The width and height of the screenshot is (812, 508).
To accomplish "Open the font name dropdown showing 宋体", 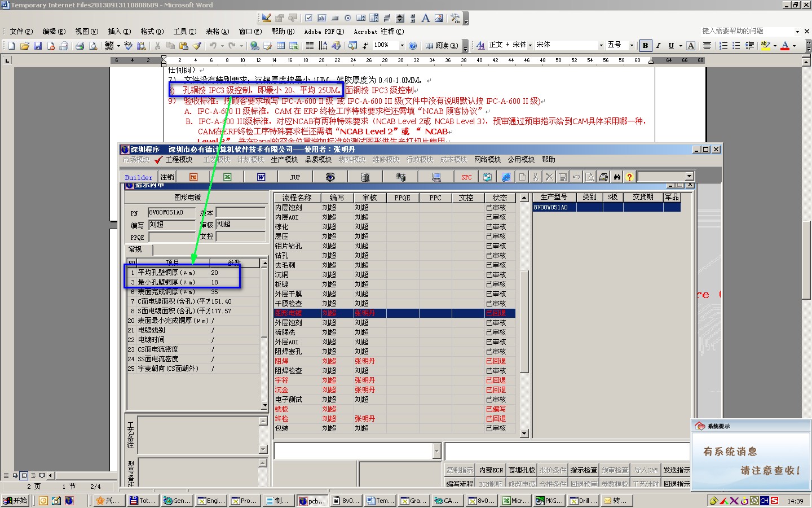I will 601,45.
